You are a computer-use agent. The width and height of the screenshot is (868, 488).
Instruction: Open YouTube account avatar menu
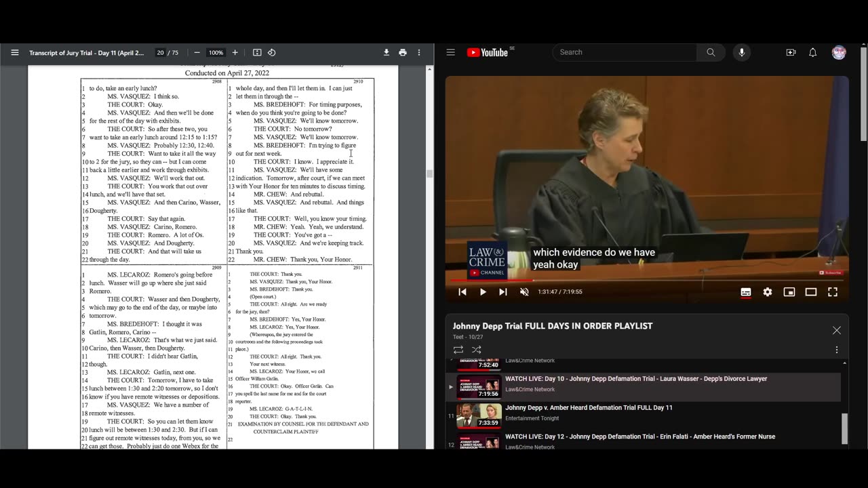[x=839, y=52]
